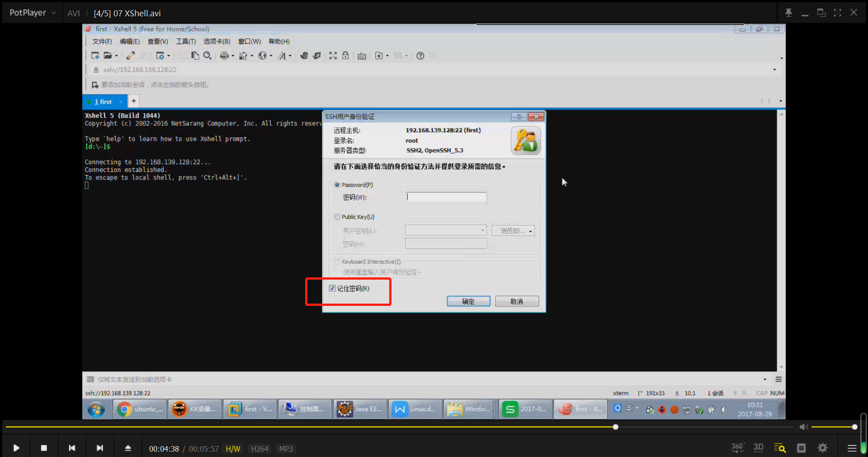Click Xshell Open Session folder icon
This screenshot has height=457, width=868.
[108, 55]
